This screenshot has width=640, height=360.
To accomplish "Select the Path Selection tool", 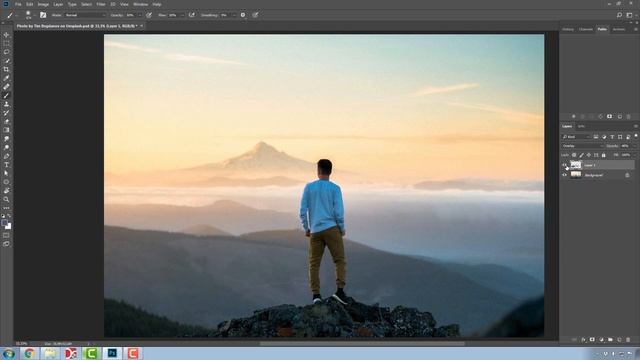I will click(6, 173).
